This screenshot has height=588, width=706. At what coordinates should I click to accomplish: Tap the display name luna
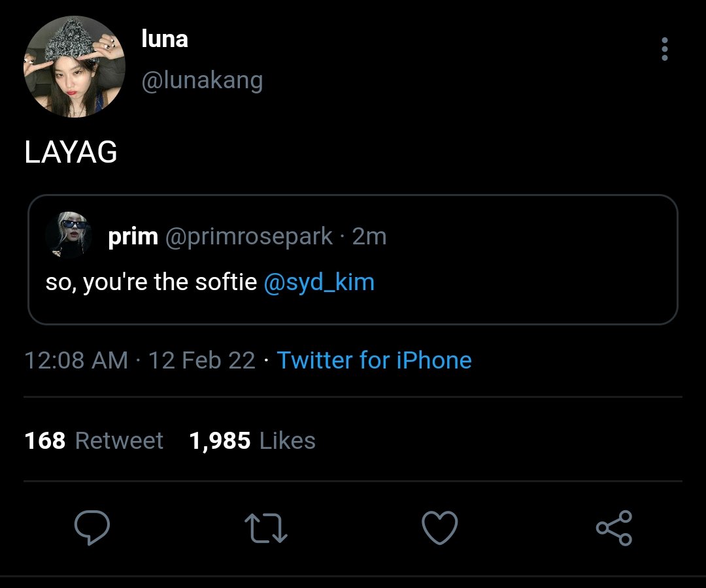165,39
